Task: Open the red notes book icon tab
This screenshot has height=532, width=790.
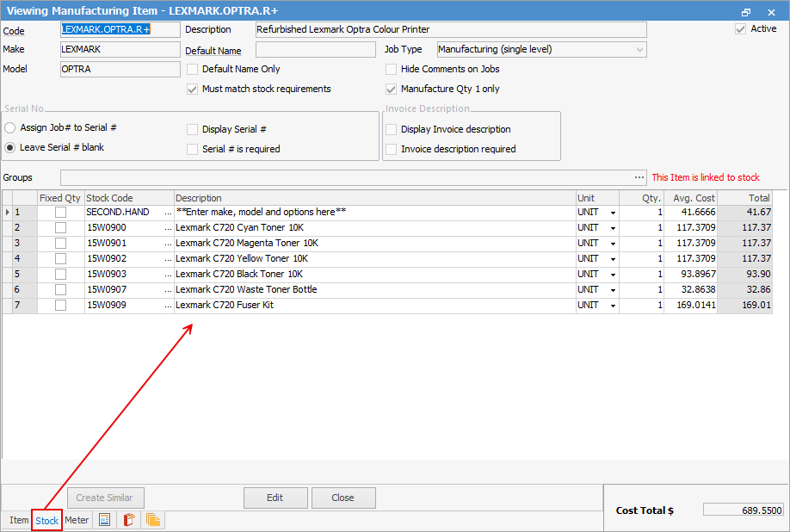Action: (128, 519)
